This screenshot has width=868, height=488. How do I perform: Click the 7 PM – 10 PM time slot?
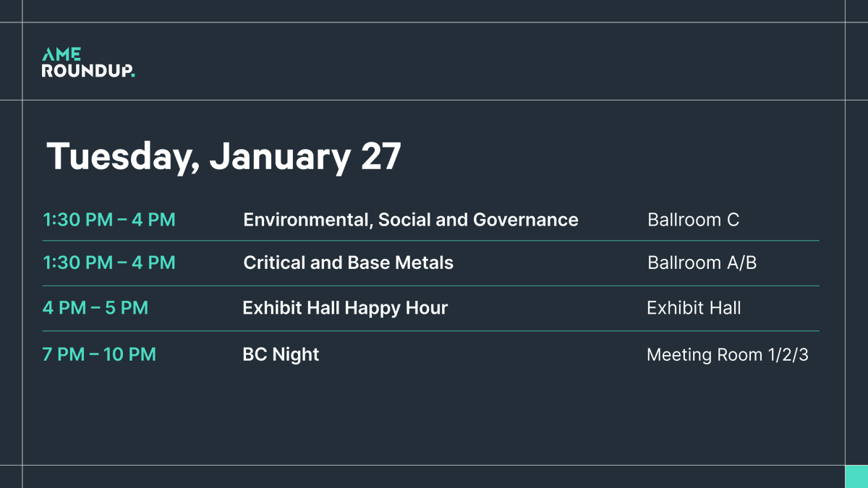coord(99,354)
